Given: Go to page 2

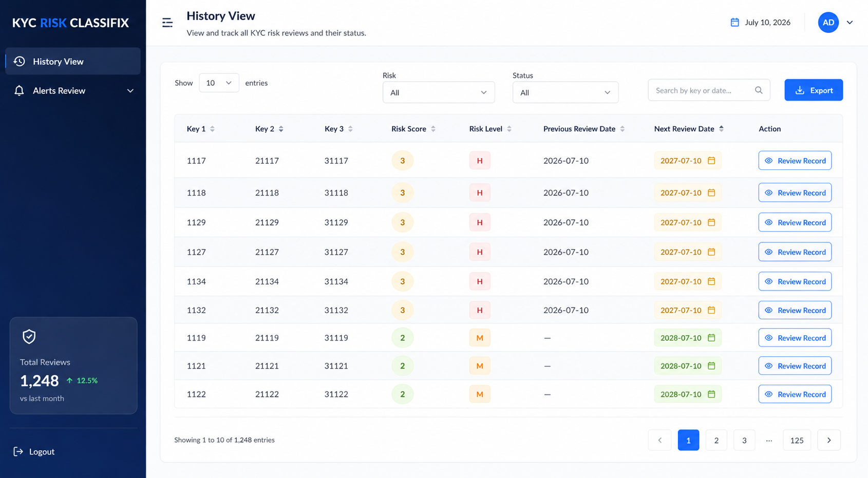Looking at the screenshot, I should (x=716, y=440).
